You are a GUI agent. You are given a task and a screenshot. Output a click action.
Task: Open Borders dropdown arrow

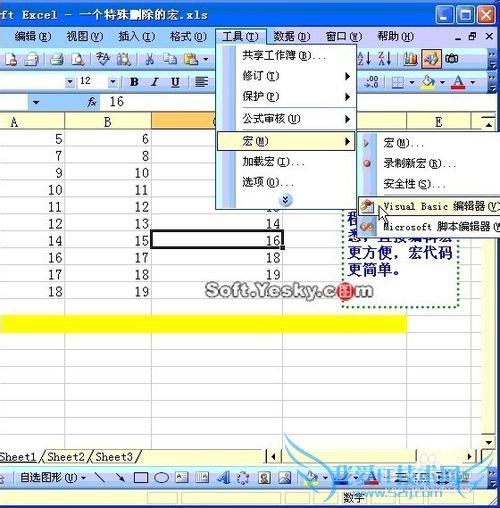click(x=412, y=82)
